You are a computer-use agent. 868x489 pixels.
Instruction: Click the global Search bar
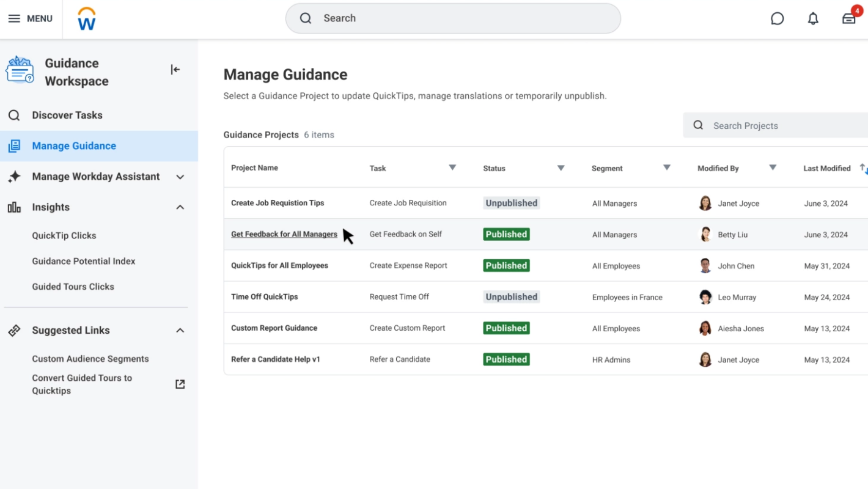click(x=452, y=18)
